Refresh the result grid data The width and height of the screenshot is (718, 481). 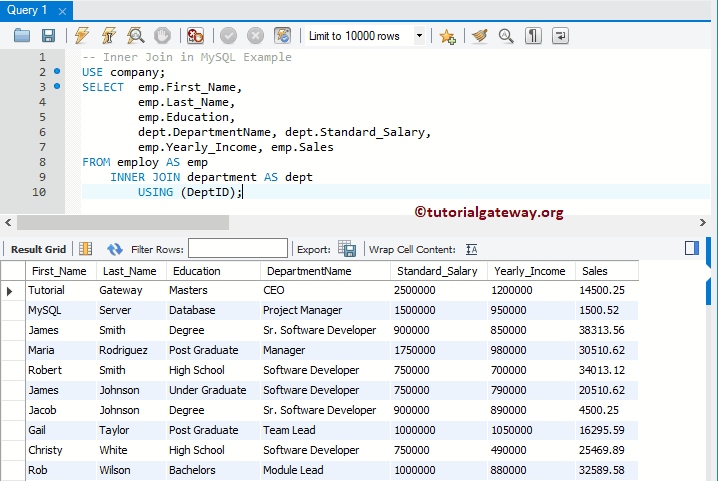115,249
